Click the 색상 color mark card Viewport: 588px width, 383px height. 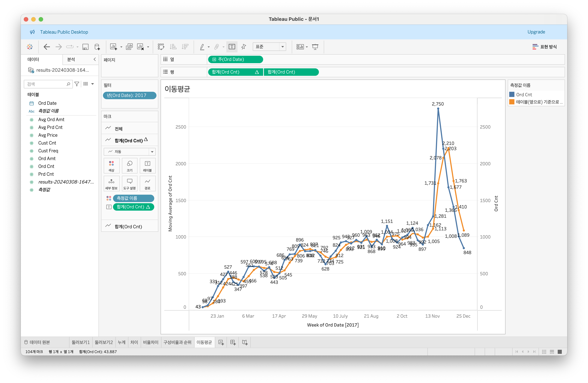112,166
